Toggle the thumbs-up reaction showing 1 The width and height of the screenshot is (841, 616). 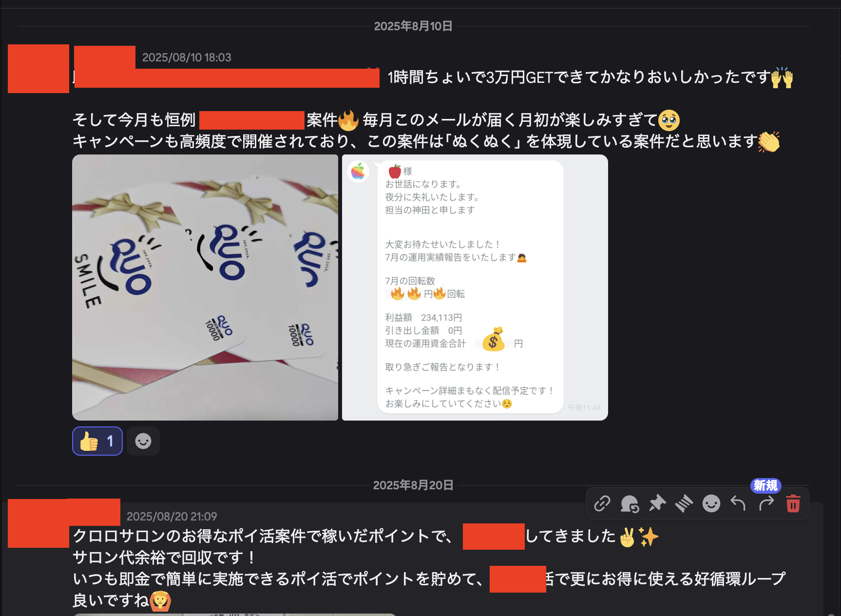coord(97,441)
